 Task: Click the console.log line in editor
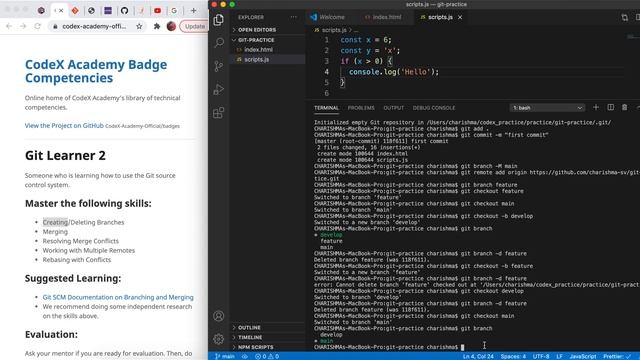pos(393,72)
